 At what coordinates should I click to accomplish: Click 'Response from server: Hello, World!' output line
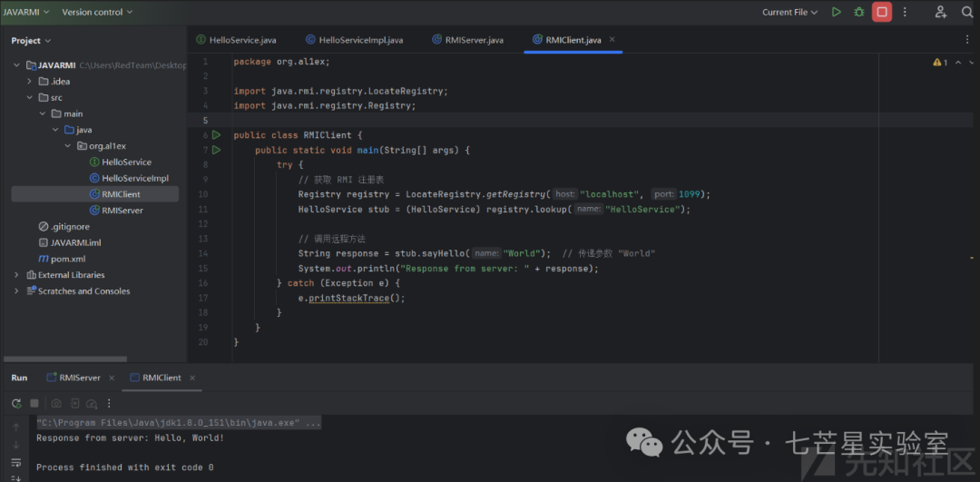[x=130, y=438]
